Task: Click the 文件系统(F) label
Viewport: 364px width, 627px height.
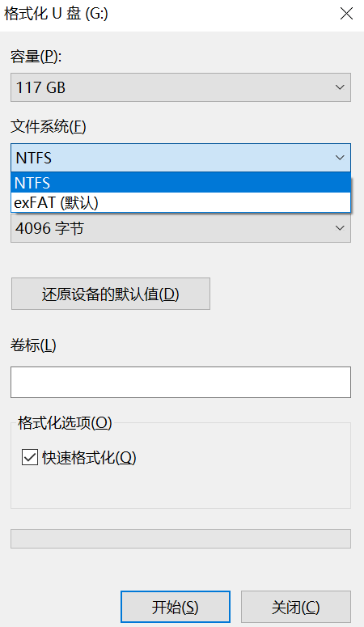Action: [x=49, y=127]
